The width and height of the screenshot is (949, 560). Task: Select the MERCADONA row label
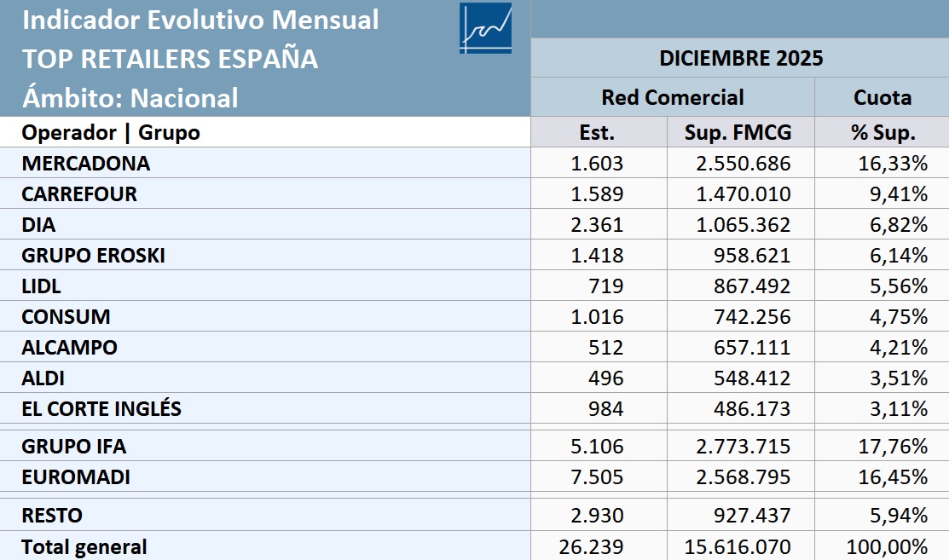point(85,163)
